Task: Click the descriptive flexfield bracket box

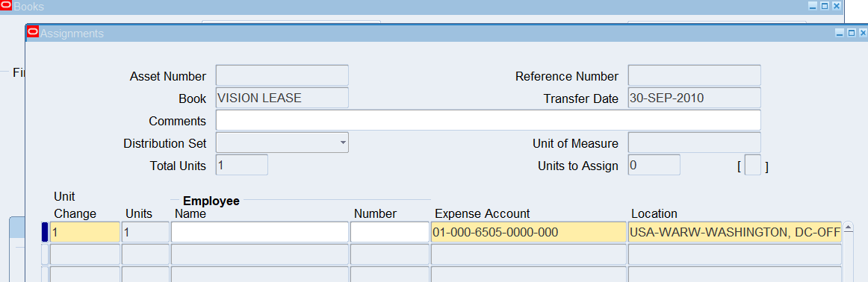Action: pos(753,166)
